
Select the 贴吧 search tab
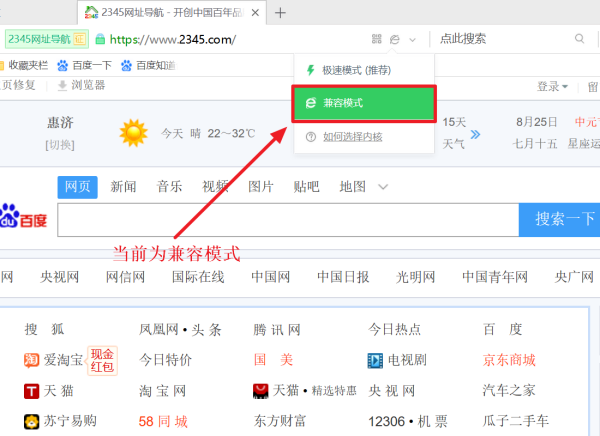click(306, 187)
